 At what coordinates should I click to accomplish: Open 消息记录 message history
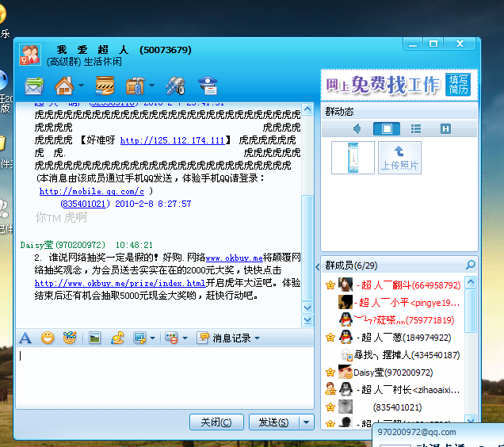[x=225, y=338]
